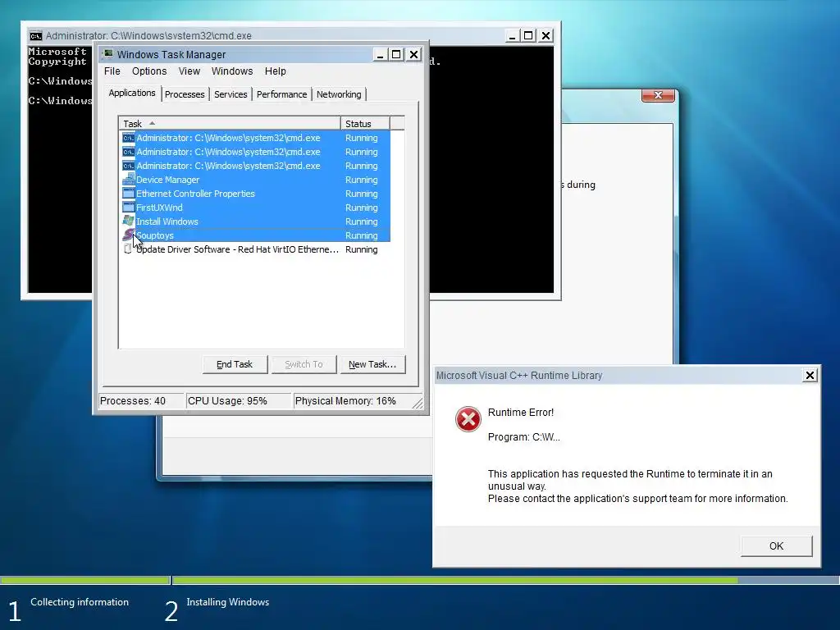The image size is (840, 630).
Task: Sort by the Task column header
Action: 230,123
